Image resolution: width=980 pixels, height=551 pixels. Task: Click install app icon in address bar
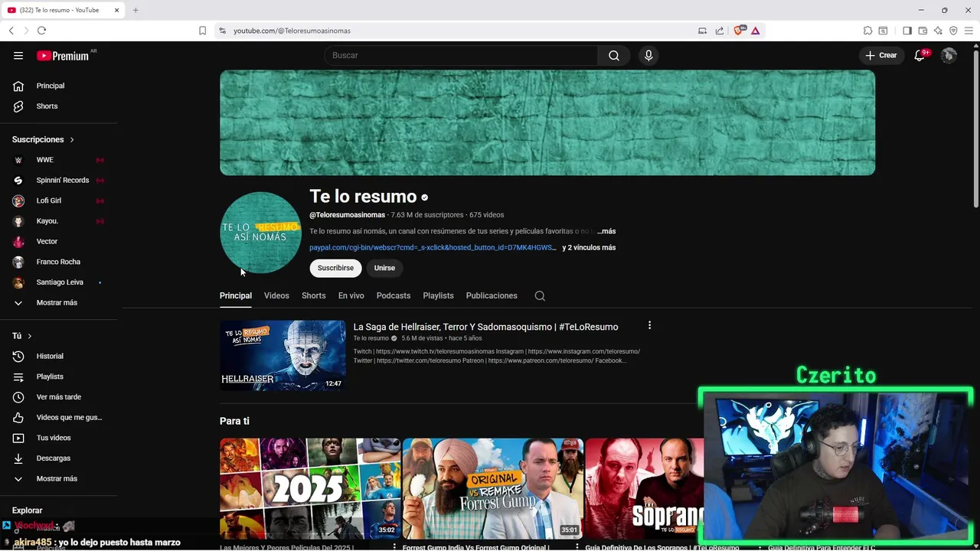(x=702, y=31)
